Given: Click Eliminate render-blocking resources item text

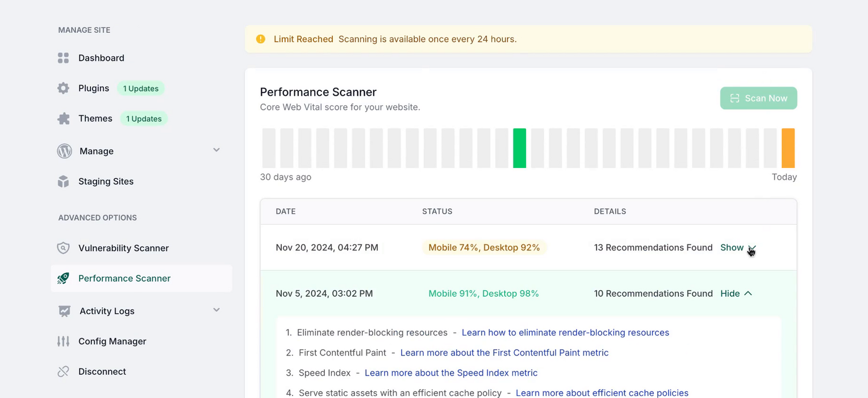Looking at the screenshot, I should pos(372,333).
